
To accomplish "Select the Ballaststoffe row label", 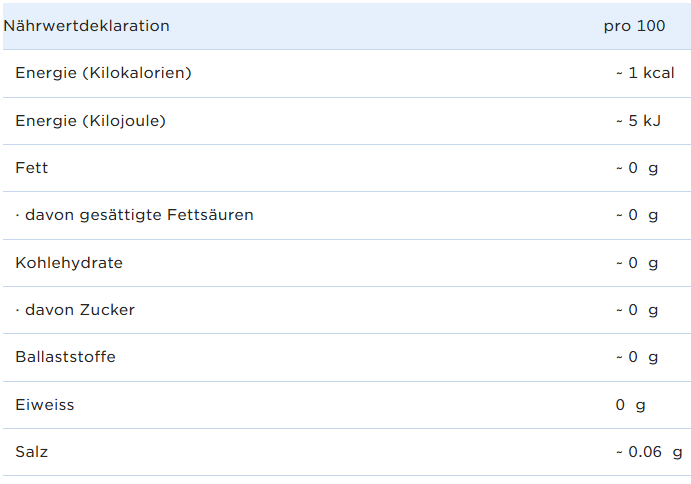I will 65,357.
